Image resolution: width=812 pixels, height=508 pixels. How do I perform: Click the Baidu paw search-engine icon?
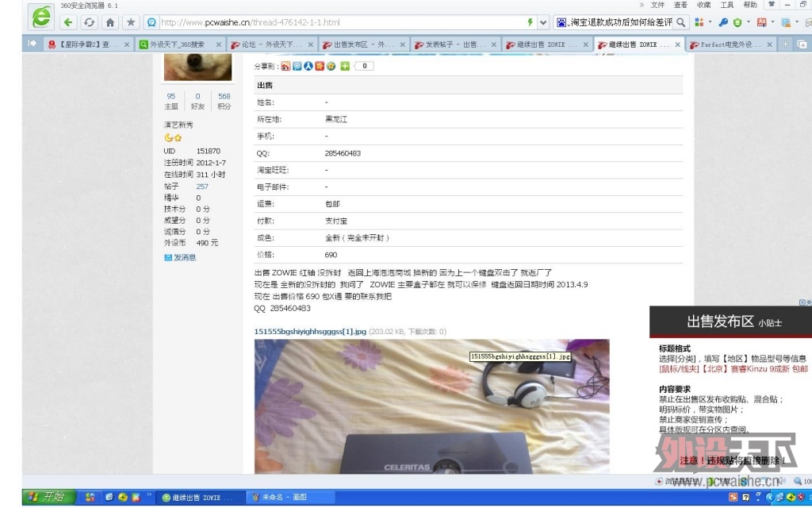point(561,22)
